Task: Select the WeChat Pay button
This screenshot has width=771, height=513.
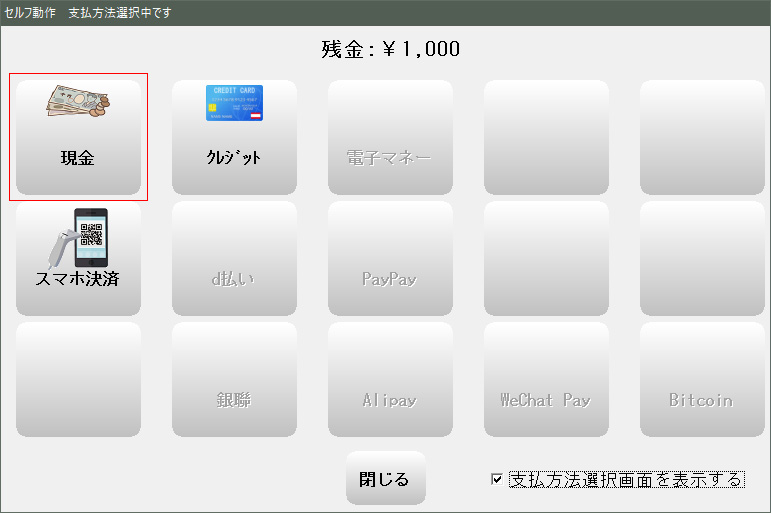Action: pos(546,400)
